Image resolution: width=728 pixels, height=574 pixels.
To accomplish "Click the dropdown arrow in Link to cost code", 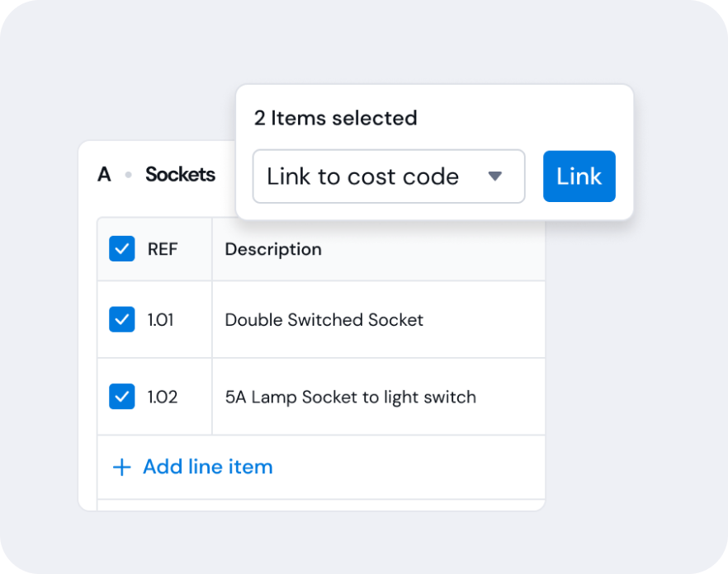I will click(495, 176).
